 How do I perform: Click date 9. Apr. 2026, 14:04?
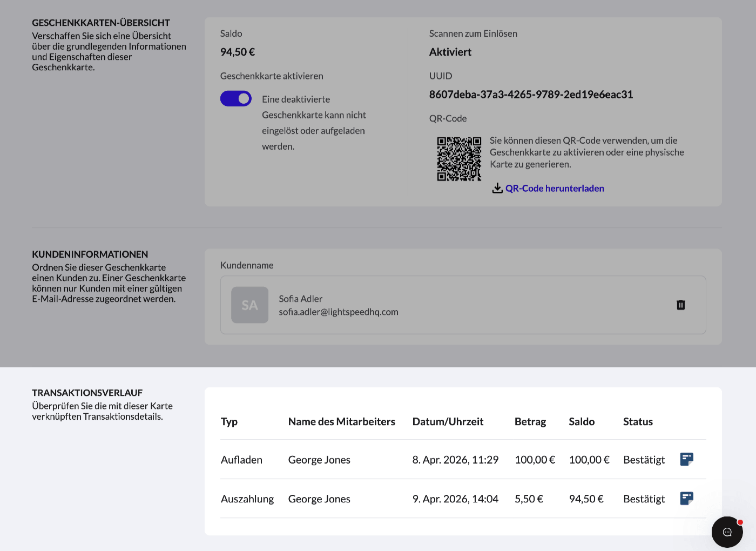point(455,499)
